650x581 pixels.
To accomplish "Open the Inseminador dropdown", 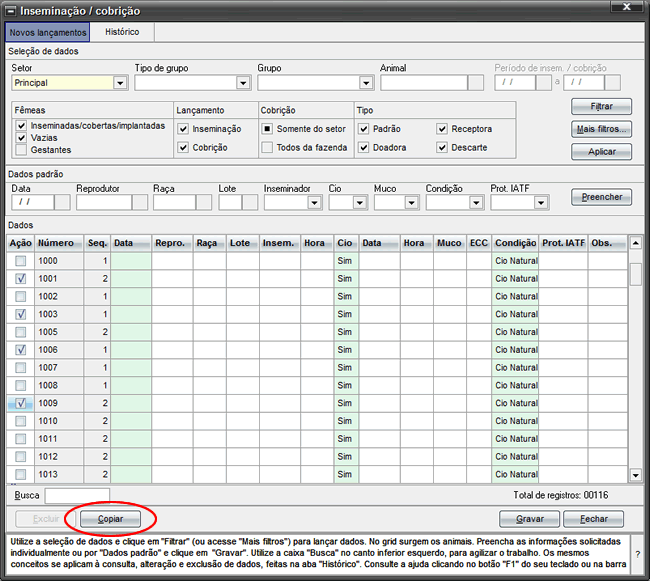I will (315, 203).
